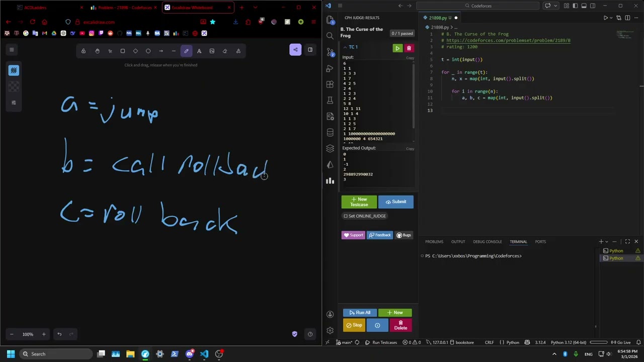Click the Run All button
Viewport: 644px width, 362px height.
(x=360, y=313)
